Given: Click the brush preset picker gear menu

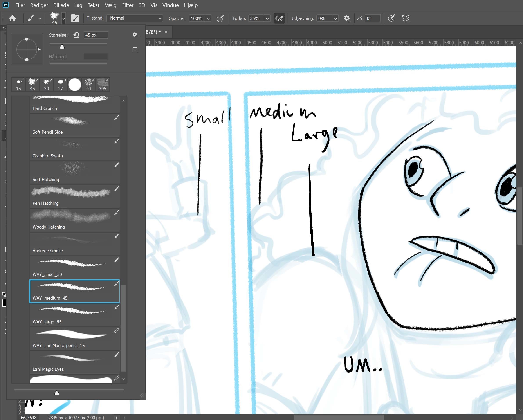Looking at the screenshot, I should 135,35.
